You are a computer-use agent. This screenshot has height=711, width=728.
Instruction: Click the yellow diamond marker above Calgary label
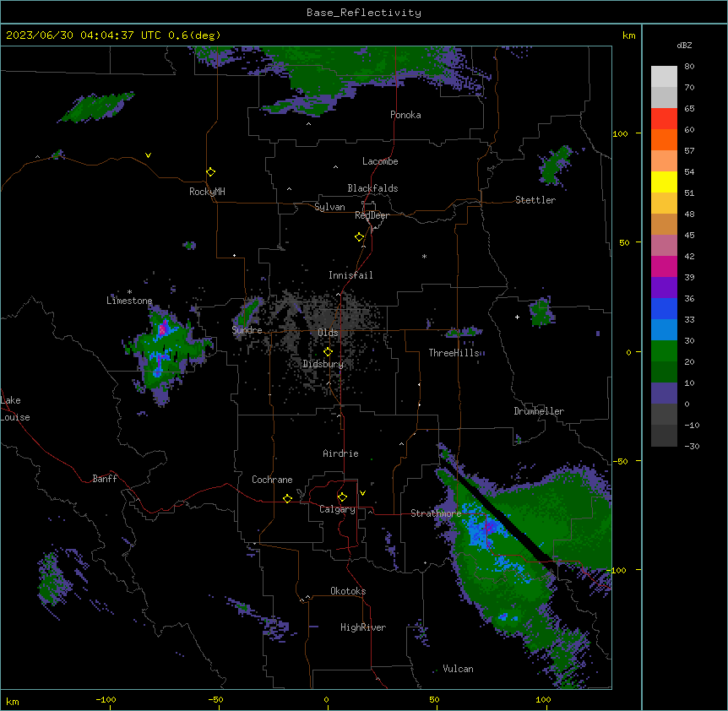[x=342, y=497]
